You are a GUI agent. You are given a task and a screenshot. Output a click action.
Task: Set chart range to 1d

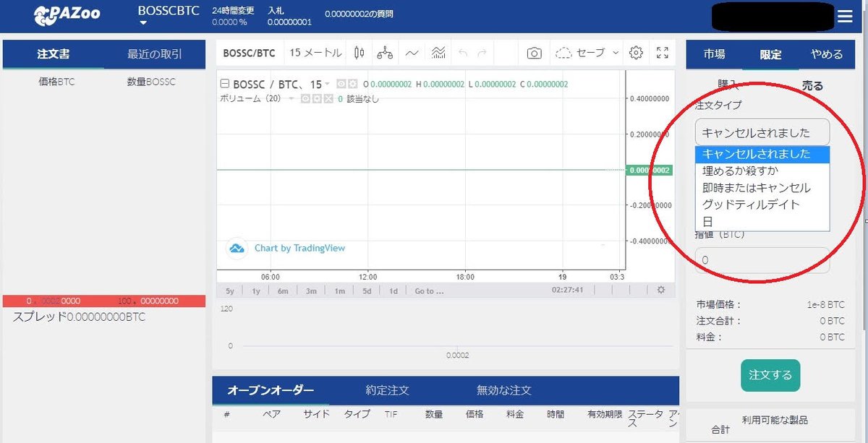[393, 291]
